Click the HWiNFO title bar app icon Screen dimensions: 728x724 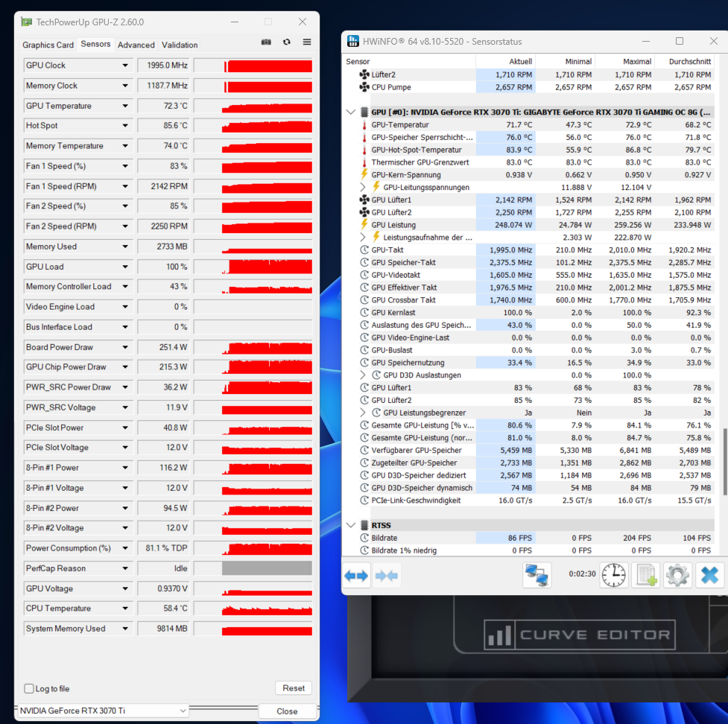(x=353, y=41)
